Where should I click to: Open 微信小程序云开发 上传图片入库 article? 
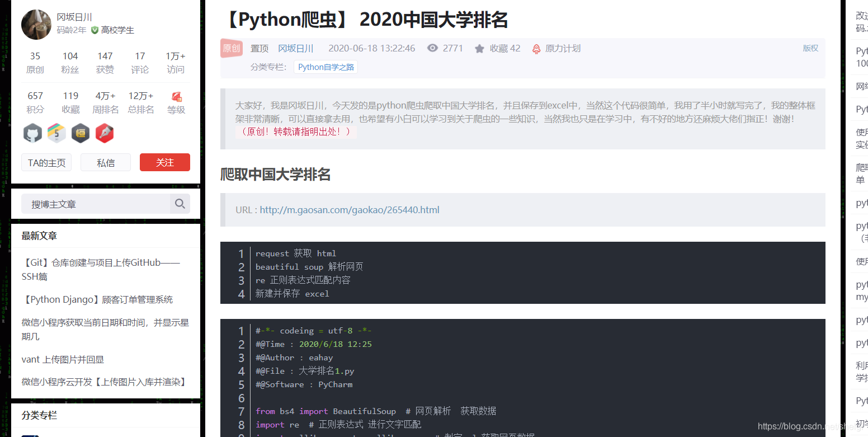click(103, 382)
